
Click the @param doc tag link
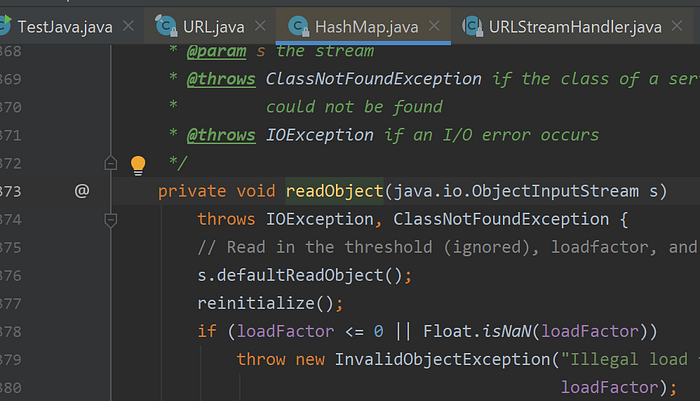point(216,51)
